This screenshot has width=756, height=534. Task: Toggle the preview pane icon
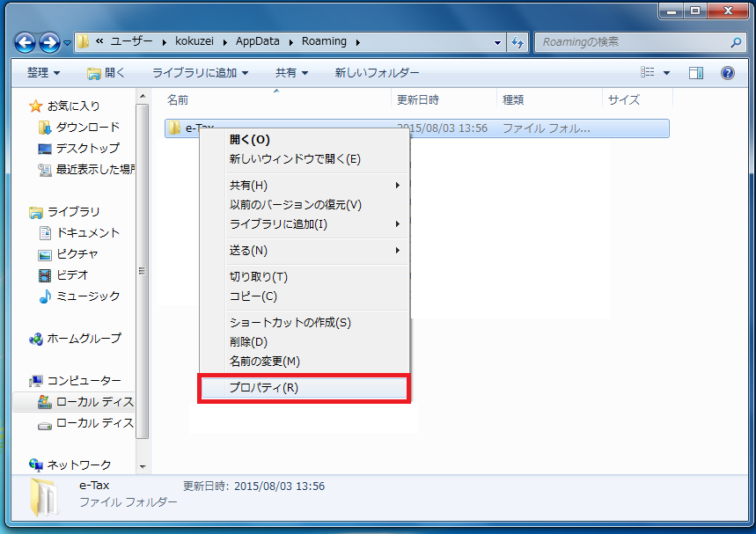coord(696,73)
